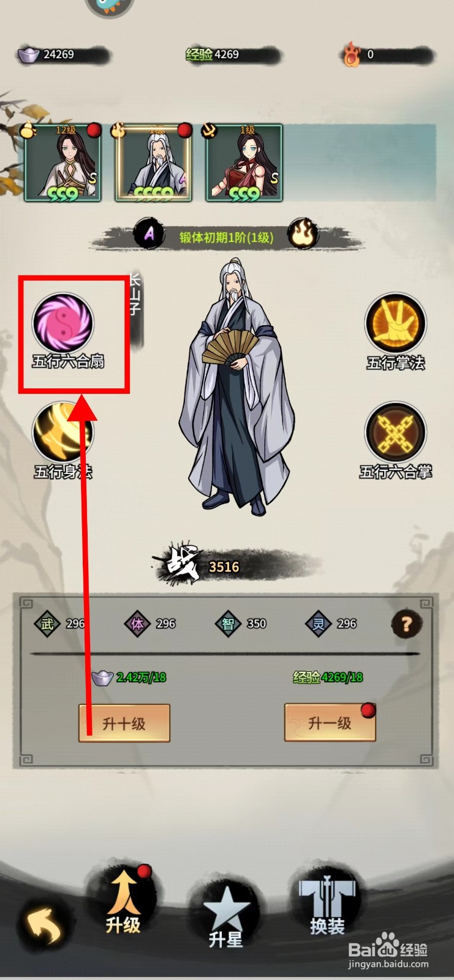The image size is (454, 980).
Task: Click the 升十级 button
Action: (124, 723)
